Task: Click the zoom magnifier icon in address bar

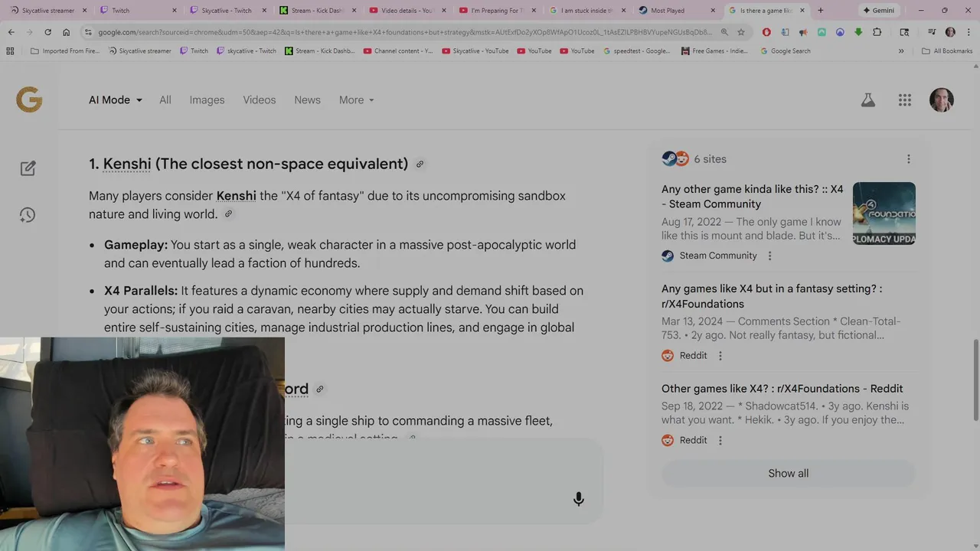Action: (724, 32)
